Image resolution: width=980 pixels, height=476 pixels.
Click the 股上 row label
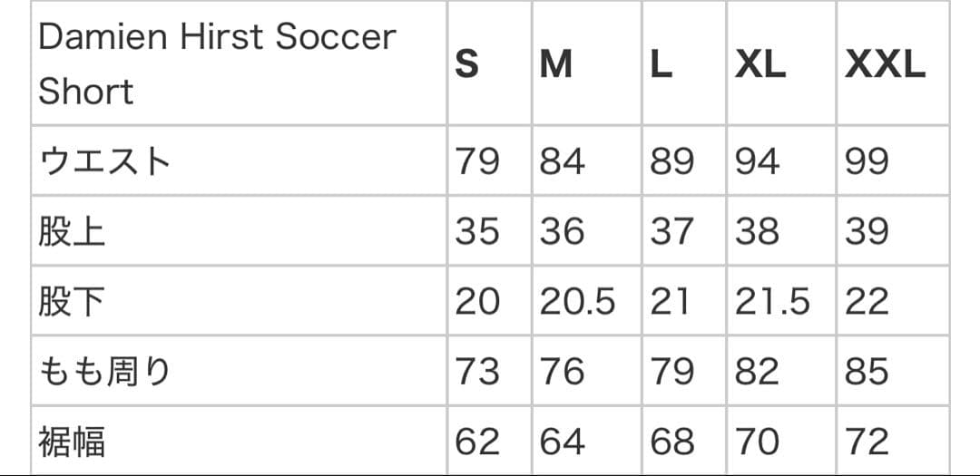coord(73,231)
